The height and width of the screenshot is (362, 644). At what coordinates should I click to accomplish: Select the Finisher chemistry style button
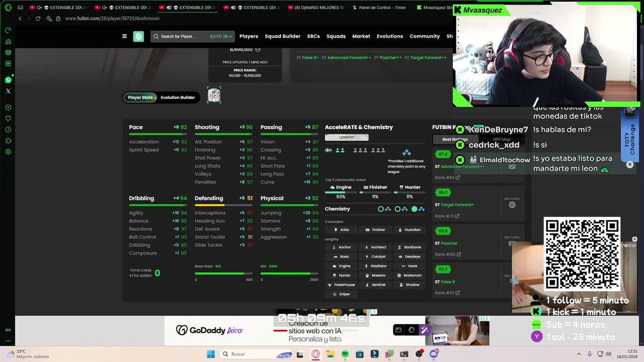pos(375,230)
